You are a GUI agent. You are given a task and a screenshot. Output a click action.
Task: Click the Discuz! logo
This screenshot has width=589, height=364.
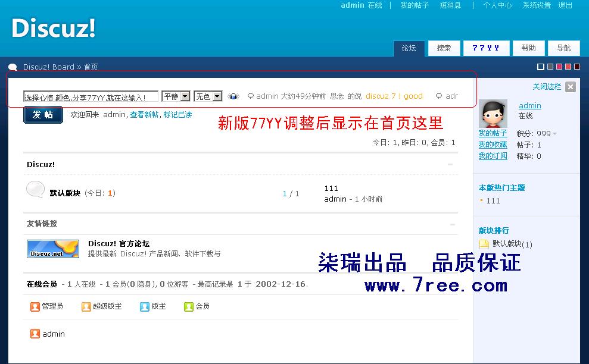(54, 28)
